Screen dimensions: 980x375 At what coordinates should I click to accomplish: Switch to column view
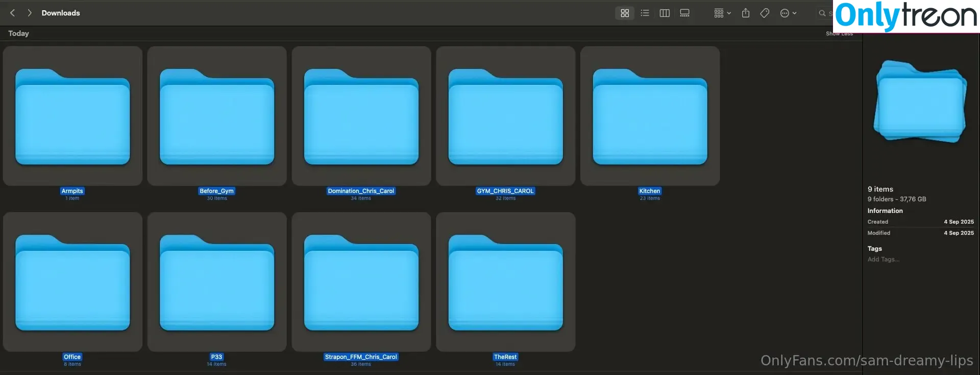click(665, 13)
